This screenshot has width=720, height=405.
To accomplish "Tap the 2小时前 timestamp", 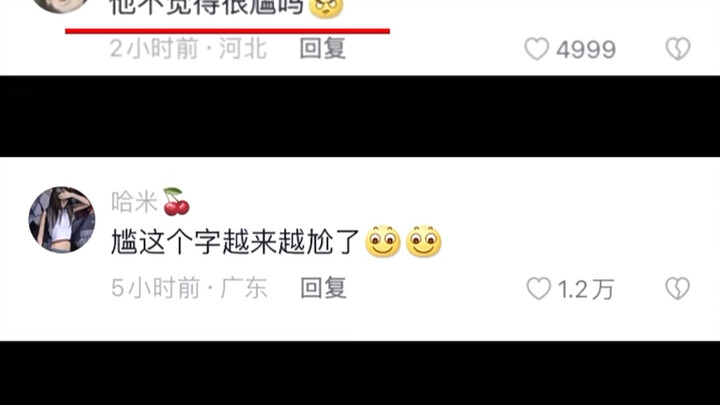I will pyautogui.click(x=154, y=48).
